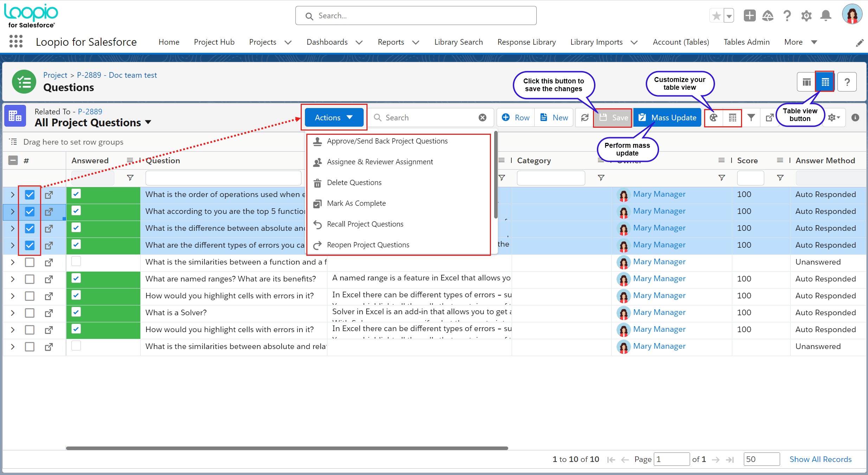Click the favorites star icon
This screenshot has height=475, width=868.
pyautogui.click(x=716, y=16)
